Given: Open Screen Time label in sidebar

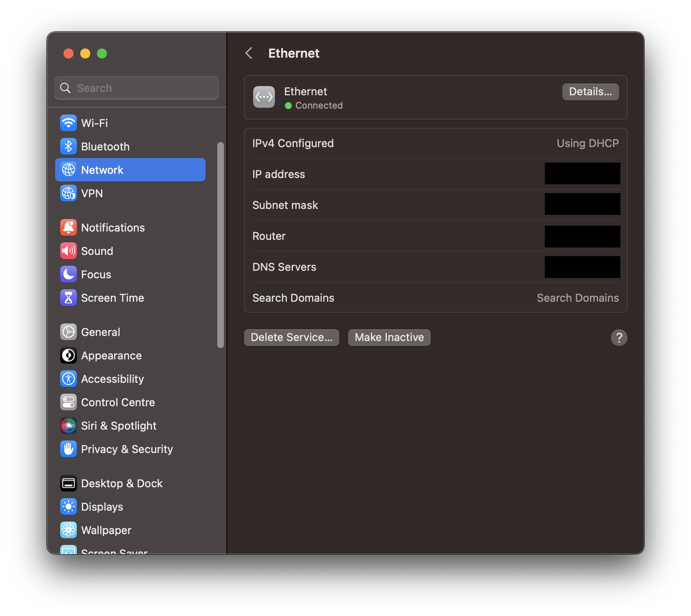Looking at the screenshot, I should tap(112, 298).
